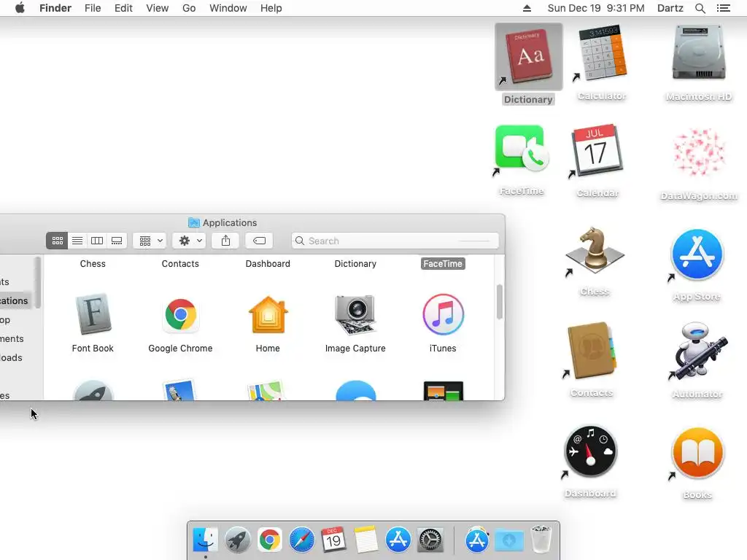Viewport: 747px width, 560px height.
Task: Open Safari from the Dock
Action: point(301,540)
